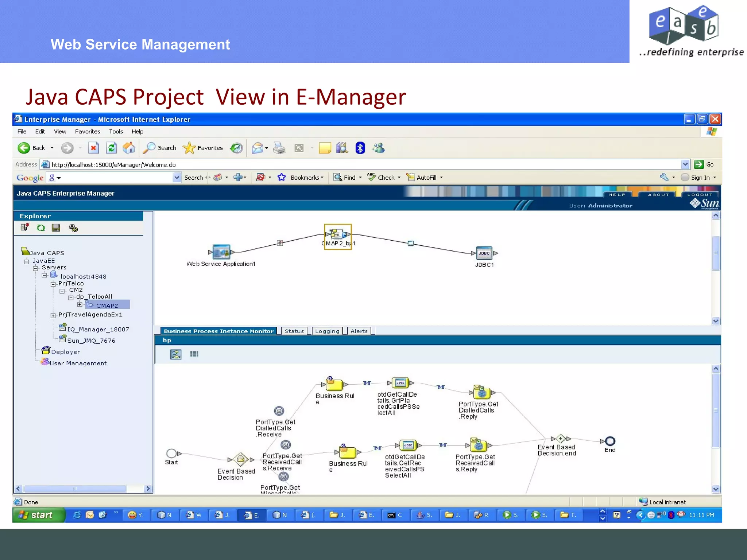747x560 pixels.
Task: Collapse the PrjTelco tree node
Action: click(x=53, y=284)
